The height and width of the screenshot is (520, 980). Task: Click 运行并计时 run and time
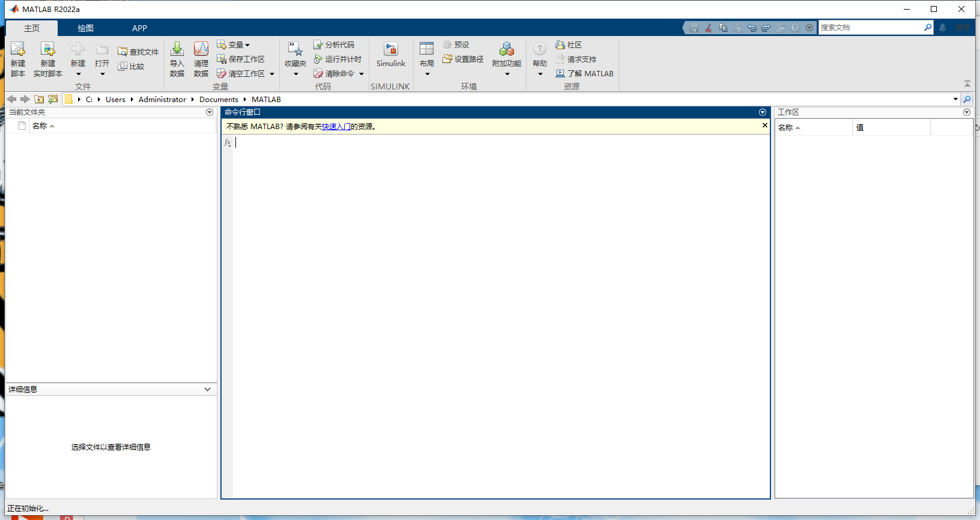coord(337,59)
